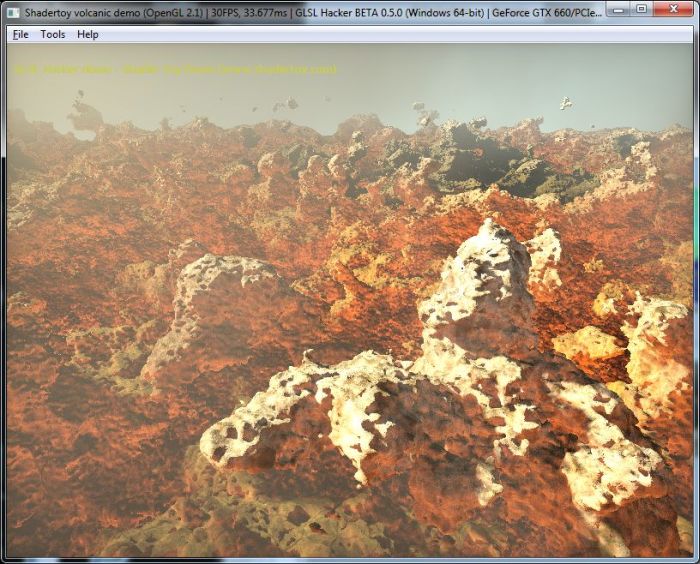The image size is (700, 564).
Task: Open the File menu
Action: pyautogui.click(x=21, y=34)
